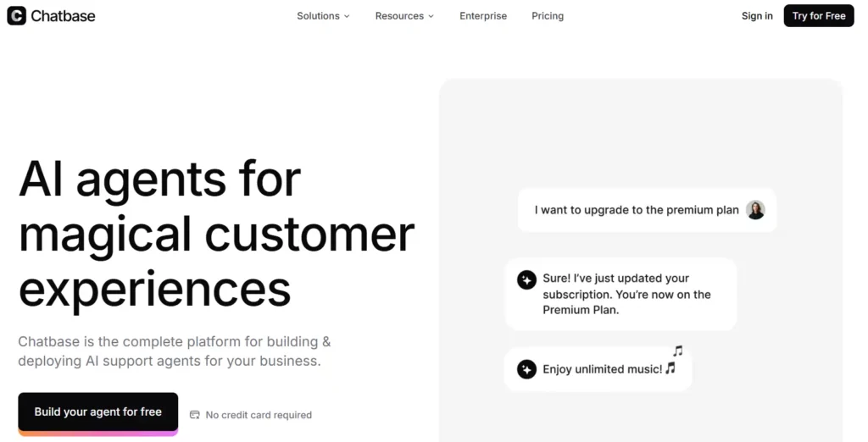Click the Chatbase logo icon
Viewport: 868px width, 442px height.
(17, 15)
